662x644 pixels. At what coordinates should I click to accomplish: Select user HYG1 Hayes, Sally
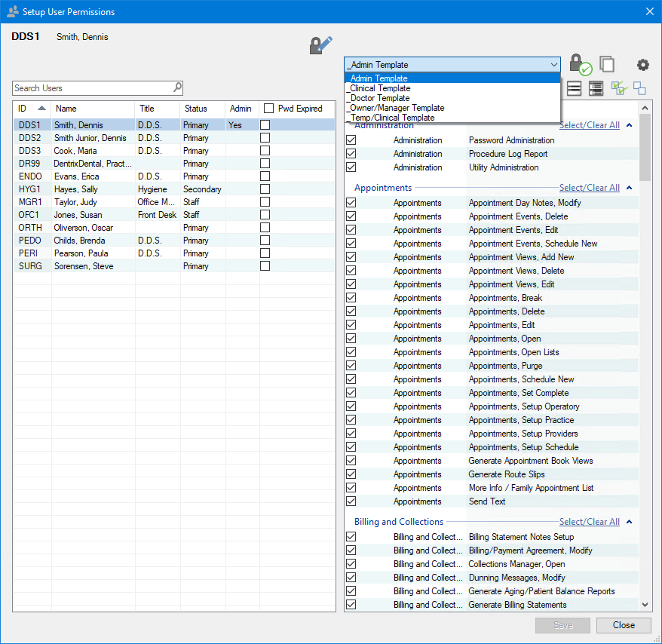coord(75,189)
